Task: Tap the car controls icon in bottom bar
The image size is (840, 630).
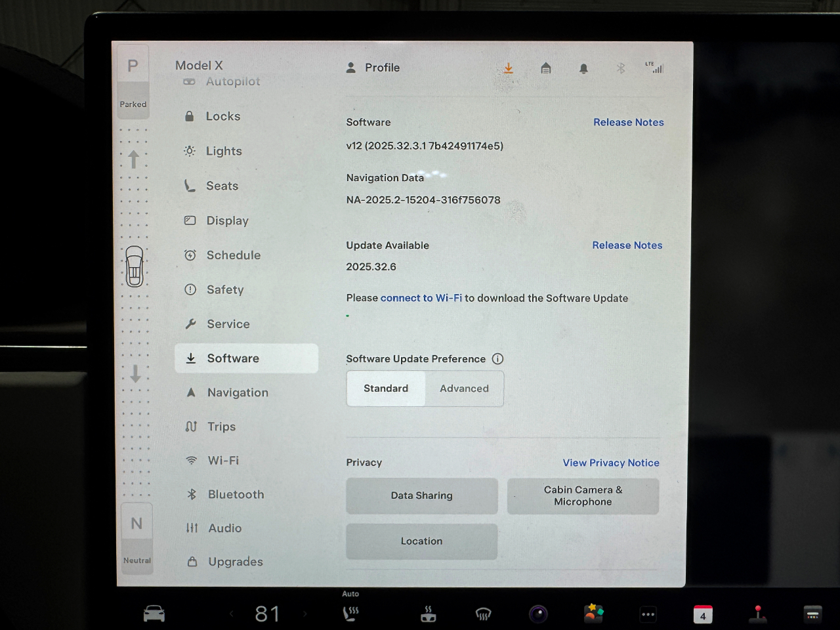Action: click(x=154, y=614)
